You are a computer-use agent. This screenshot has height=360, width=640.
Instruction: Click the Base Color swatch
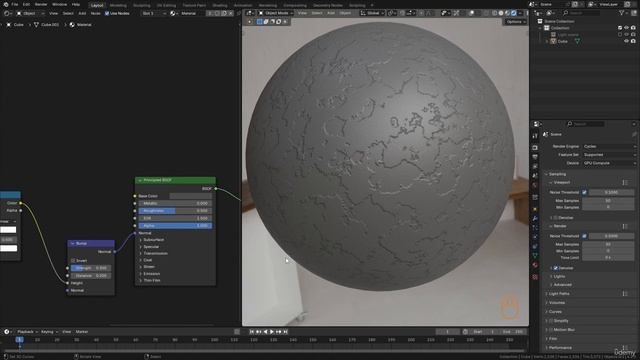point(191,196)
